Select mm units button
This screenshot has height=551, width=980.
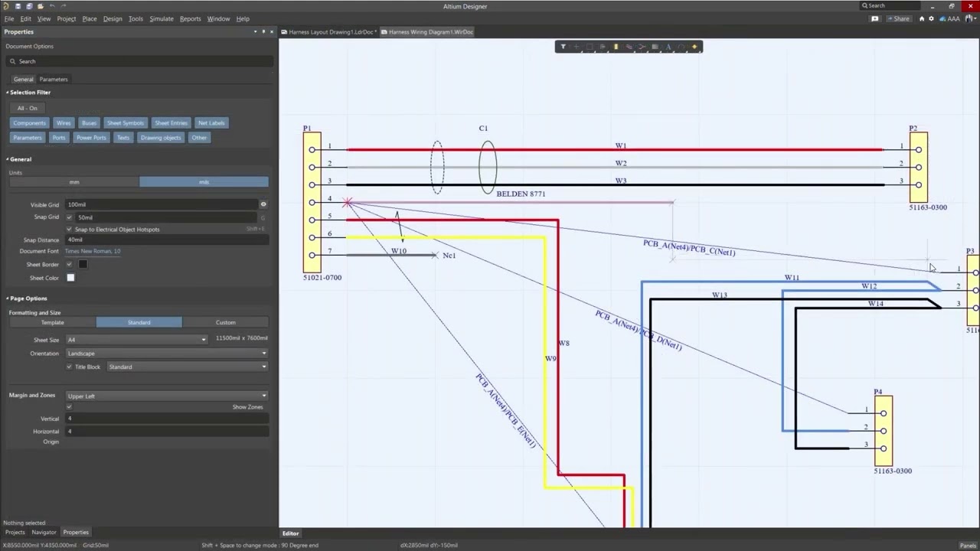tap(74, 182)
